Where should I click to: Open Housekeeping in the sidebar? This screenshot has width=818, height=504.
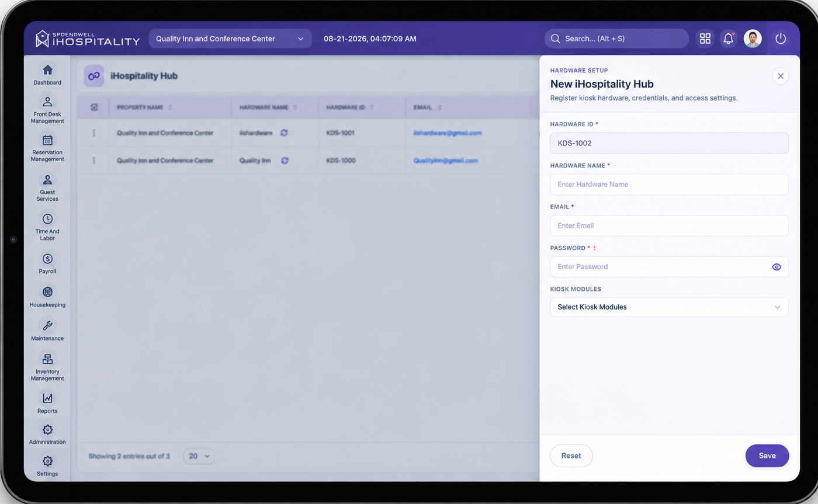click(x=47, y=296)
